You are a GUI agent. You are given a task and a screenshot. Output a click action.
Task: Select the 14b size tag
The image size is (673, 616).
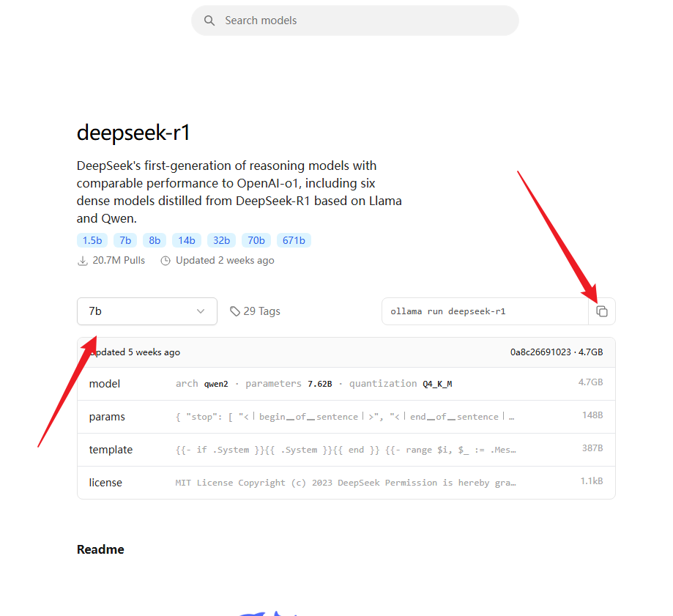(x=187, y=240)
